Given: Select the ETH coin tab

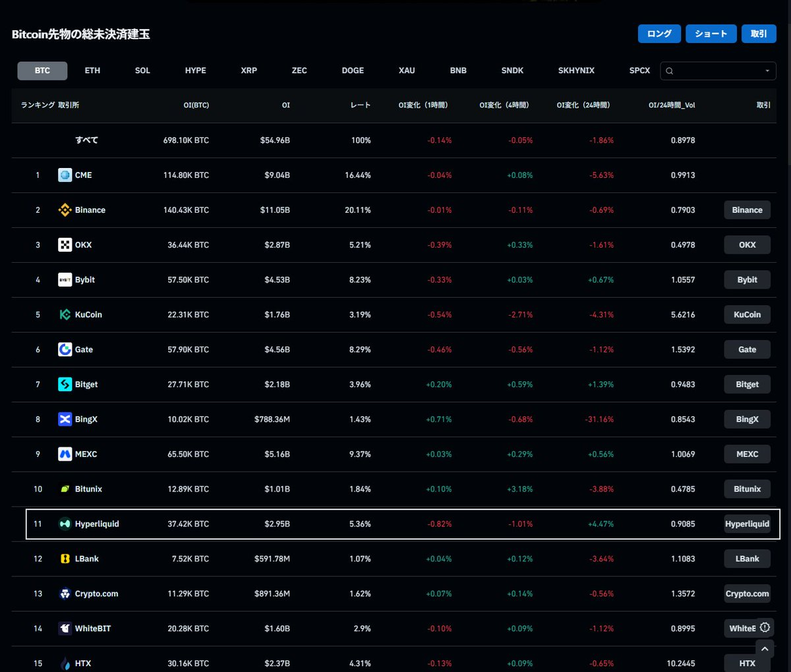Looking at the screenshot, I should (92, 70).
